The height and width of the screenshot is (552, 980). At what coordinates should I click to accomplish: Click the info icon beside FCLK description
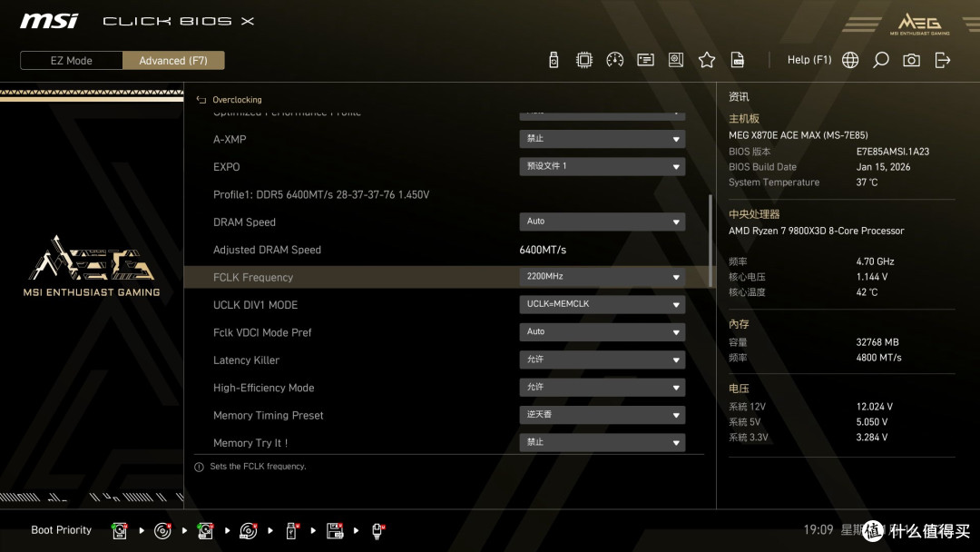point(199,467)
